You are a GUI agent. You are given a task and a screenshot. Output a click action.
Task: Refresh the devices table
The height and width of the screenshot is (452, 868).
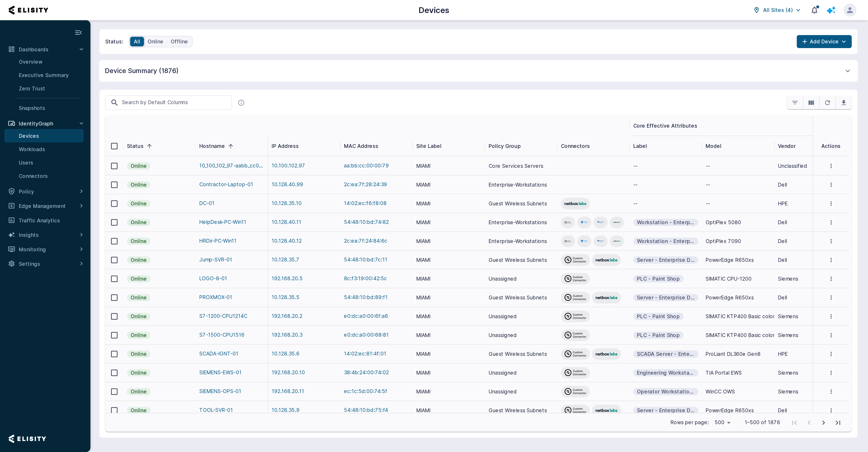[x=827, y=103]
